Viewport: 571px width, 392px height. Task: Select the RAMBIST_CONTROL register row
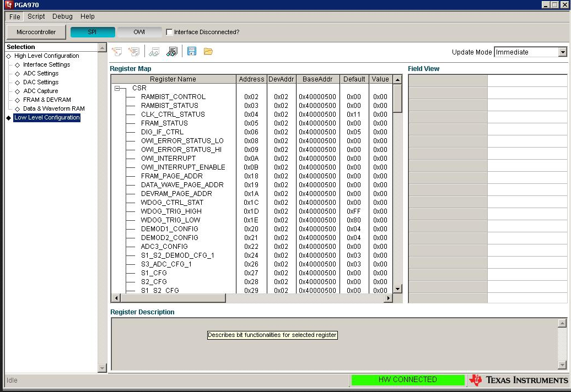pyautogui.click(x=173, y=97)
